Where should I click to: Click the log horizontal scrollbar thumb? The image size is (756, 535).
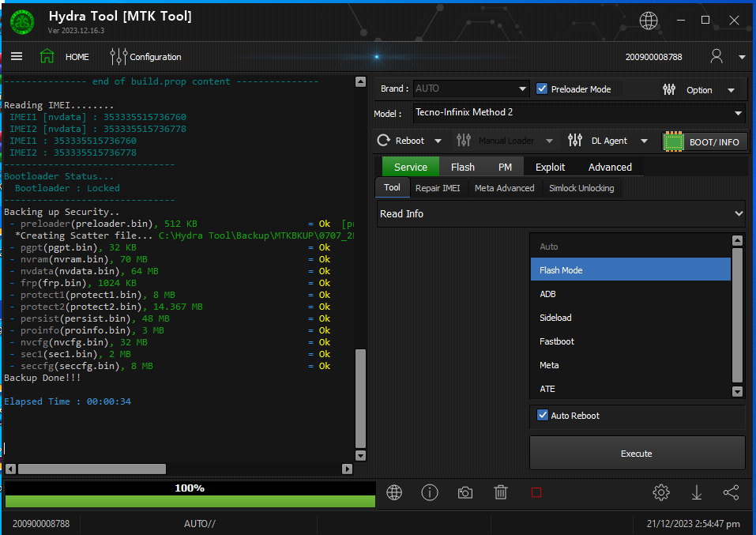pyautogui.click(x=92, y=469)
